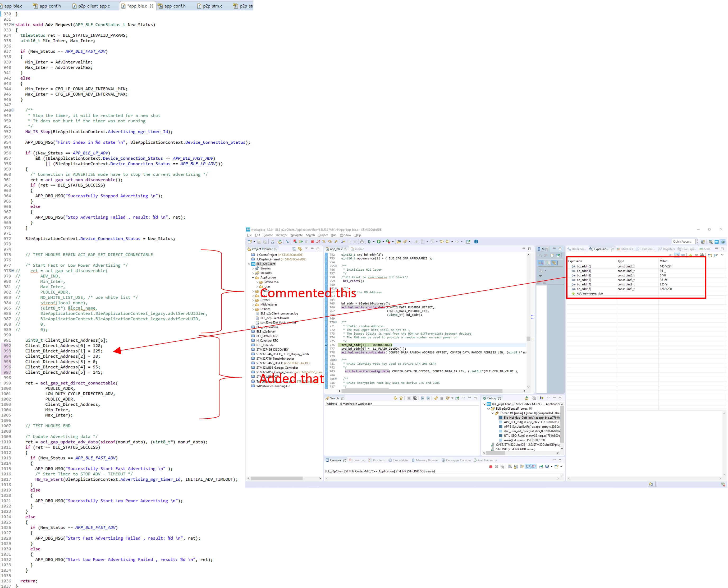Click Show Next Match arrow in Search view
The width and height of the screenshot is (728, 588).
395,398
